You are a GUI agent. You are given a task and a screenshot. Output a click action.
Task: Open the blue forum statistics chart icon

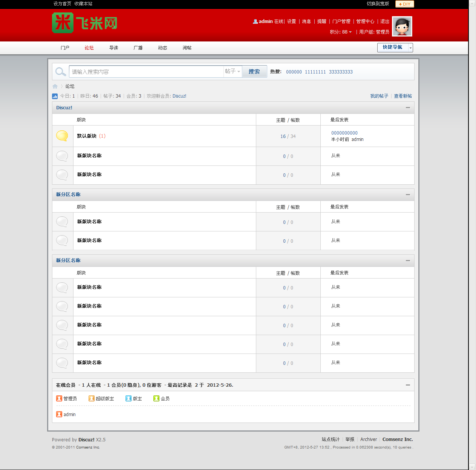(55, 96)
